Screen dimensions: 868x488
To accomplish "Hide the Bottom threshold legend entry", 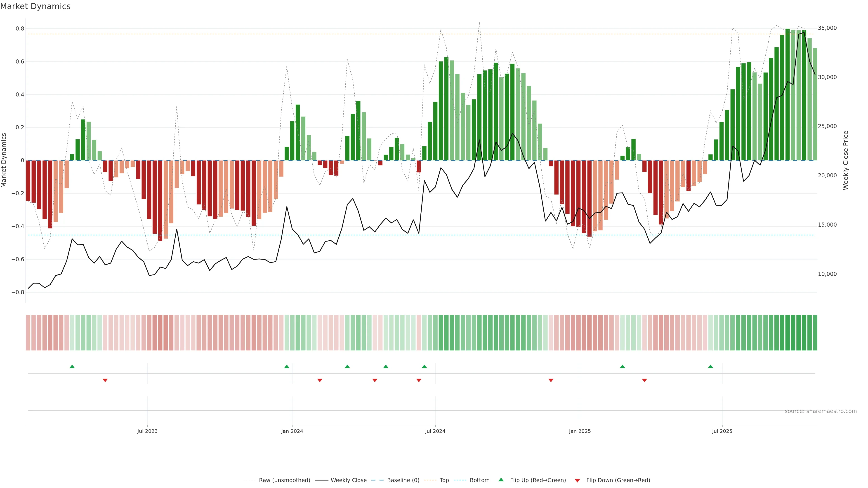I will (x=479, y=480).
